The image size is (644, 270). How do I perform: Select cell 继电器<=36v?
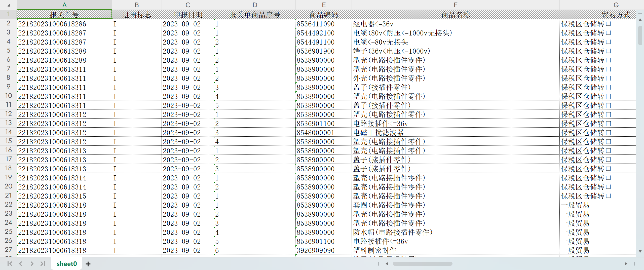click(x=456, y=24)
